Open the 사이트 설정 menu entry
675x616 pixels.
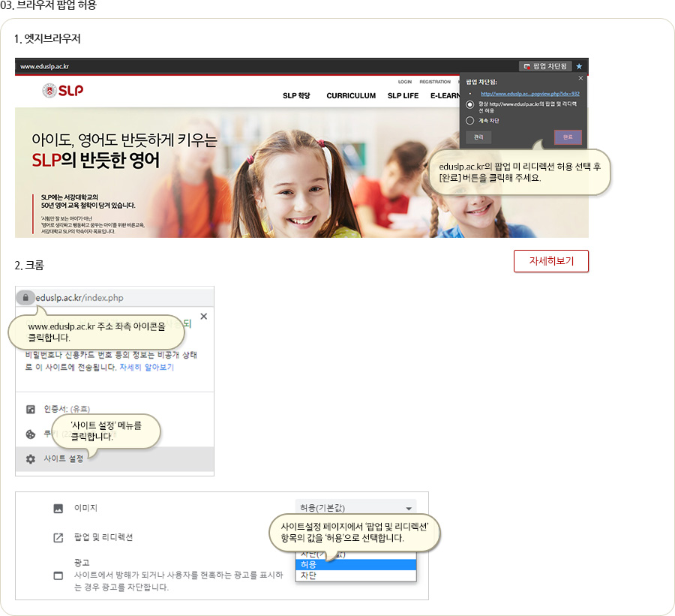[115, 459]
